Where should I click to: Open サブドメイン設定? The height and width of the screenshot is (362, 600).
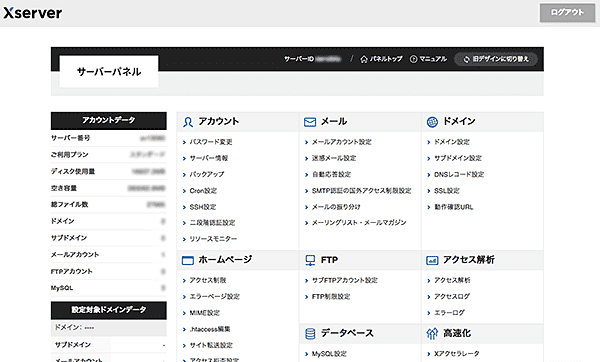coord(458,158)
